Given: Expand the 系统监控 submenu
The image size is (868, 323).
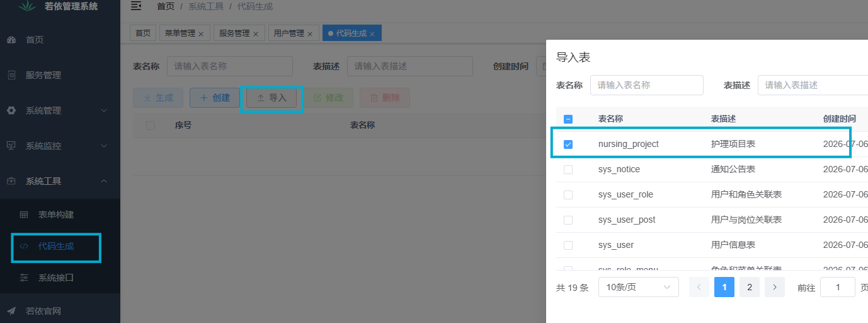Looking at the screenshot, I should pos(105,146).
